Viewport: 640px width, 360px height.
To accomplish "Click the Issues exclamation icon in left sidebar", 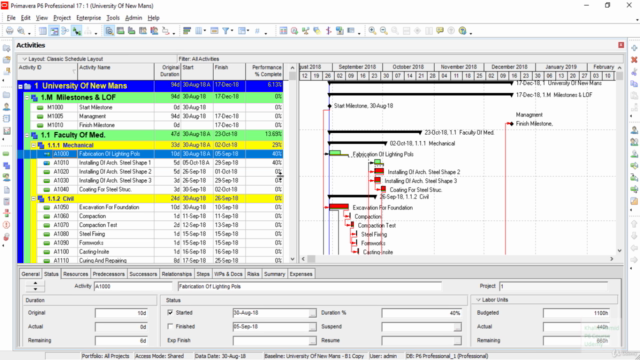I will (7, 225).
